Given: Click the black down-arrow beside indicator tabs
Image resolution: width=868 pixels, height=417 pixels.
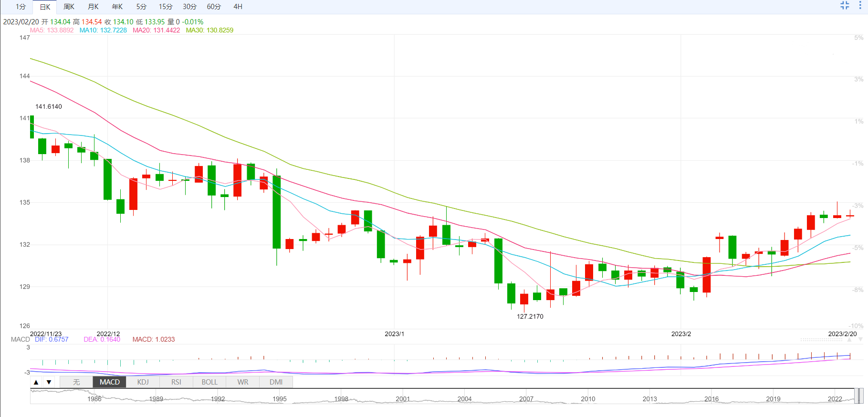Looking at the screenshot, I should pos(49,382).
